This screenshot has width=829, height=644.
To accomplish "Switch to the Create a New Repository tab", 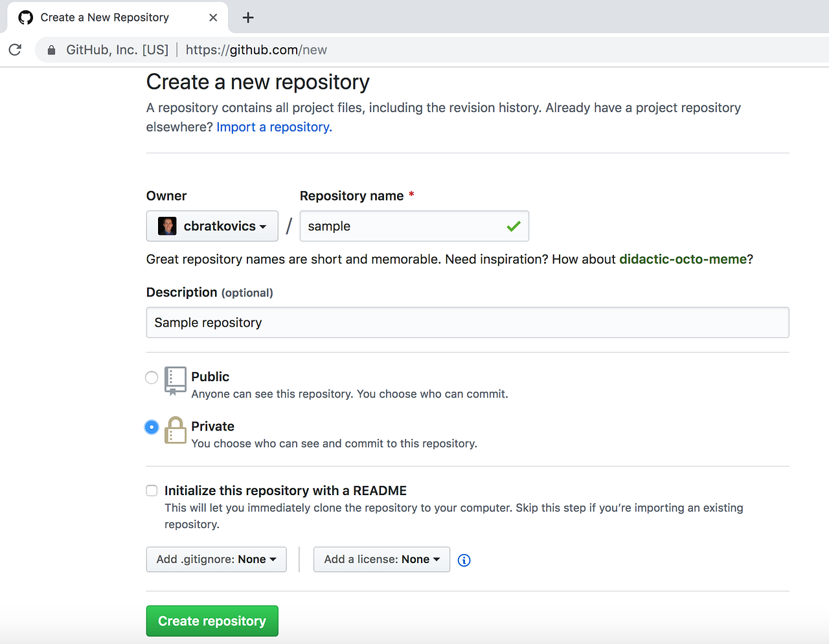I will pos(104,17).
